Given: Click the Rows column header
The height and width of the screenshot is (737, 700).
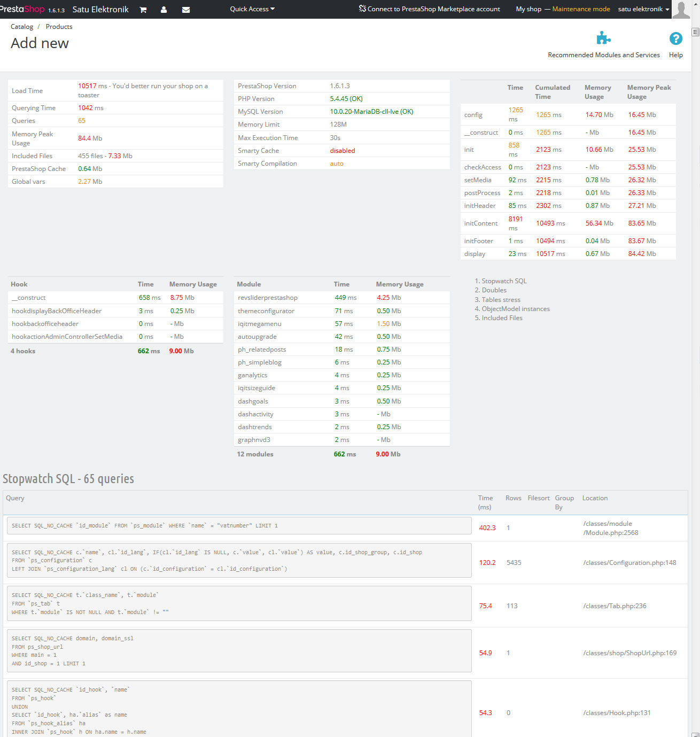Looking at the screenshot, I should [x=513, y=498].
